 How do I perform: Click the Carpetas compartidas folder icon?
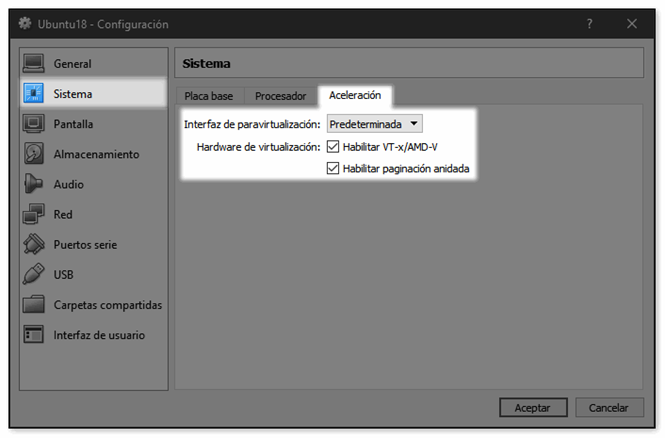pyautogui.click(x=33, y=304)
